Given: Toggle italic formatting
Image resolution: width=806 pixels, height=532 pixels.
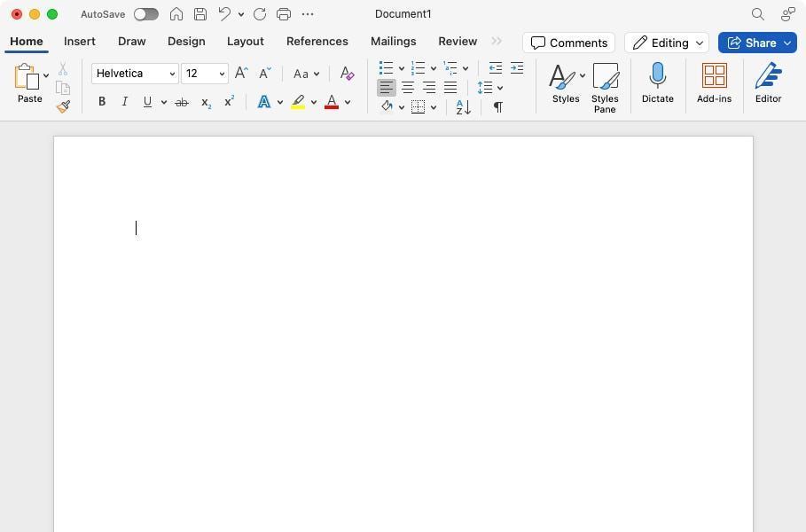Looking at the screenshot, I should click(124, 102).
